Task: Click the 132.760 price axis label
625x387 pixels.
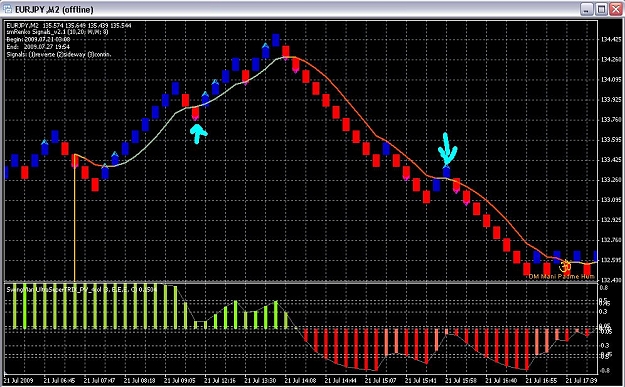Action: point(611,240)
